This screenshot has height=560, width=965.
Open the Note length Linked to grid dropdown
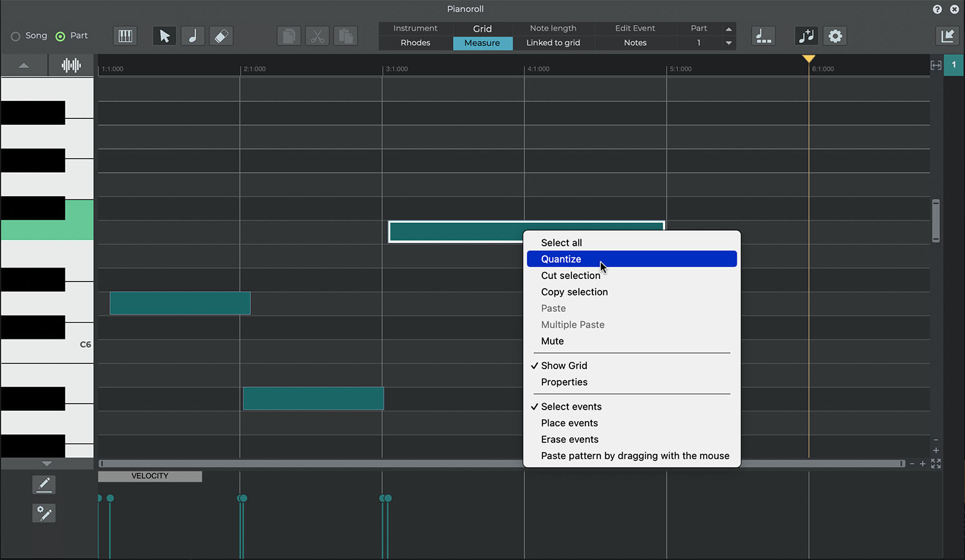553,43
